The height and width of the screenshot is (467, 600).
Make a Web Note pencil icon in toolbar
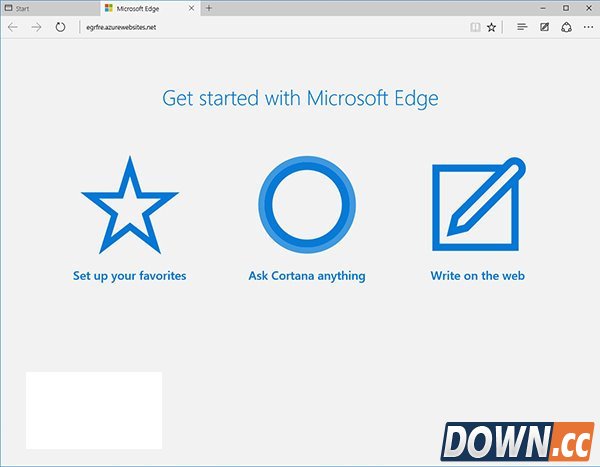pos(544,27)
